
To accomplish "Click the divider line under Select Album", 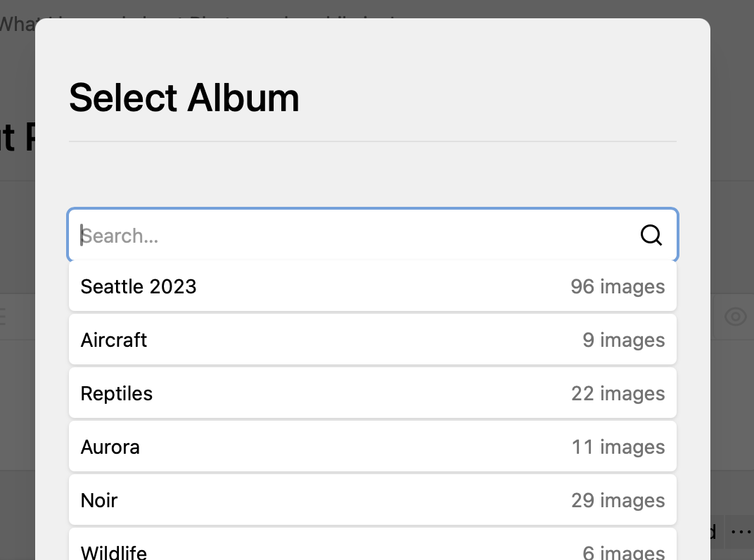I will (373, 141).
